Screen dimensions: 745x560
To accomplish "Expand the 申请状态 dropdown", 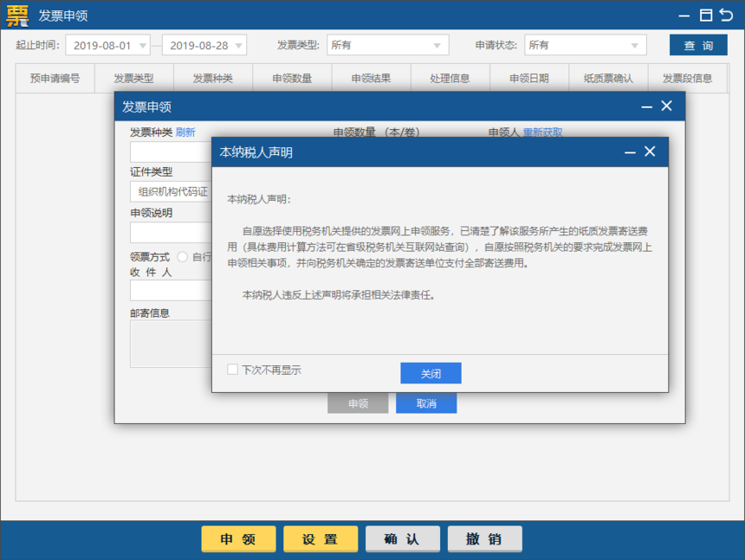I will (x=635, y=45).
